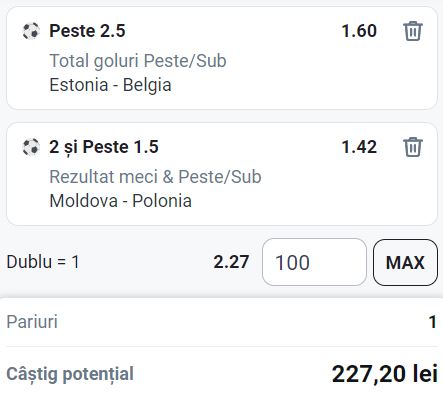Click the 1.60 odds value
The width and height of the screenshot is (443, 395).
[359, 31]
